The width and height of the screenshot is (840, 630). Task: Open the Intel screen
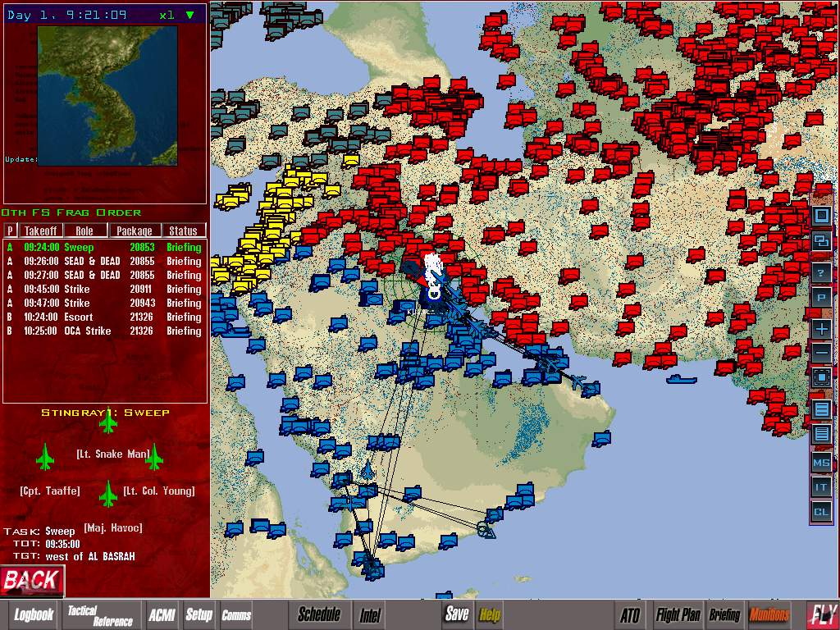tap(370, 615)
